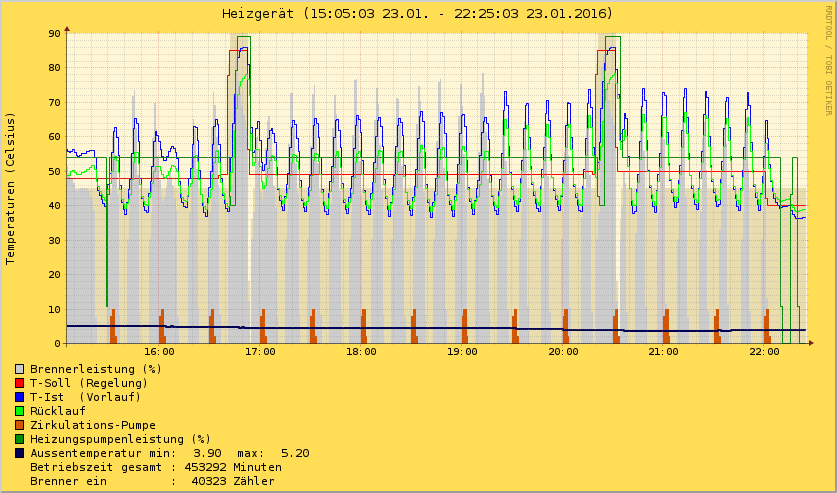The image size is (837, 493).
Task: Click the 'Zirkulations-Pumpe' legend label
Action: click(93, 425)
